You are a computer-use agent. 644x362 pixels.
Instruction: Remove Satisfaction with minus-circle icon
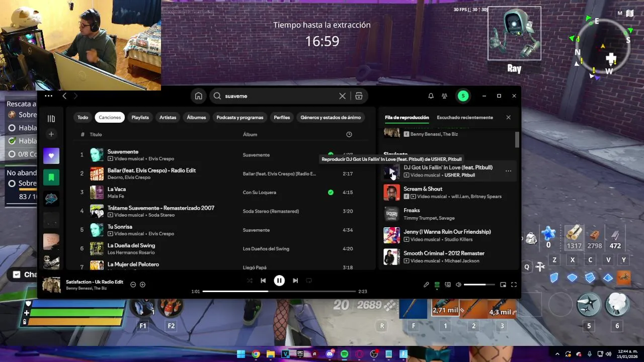tap(133, 285)
